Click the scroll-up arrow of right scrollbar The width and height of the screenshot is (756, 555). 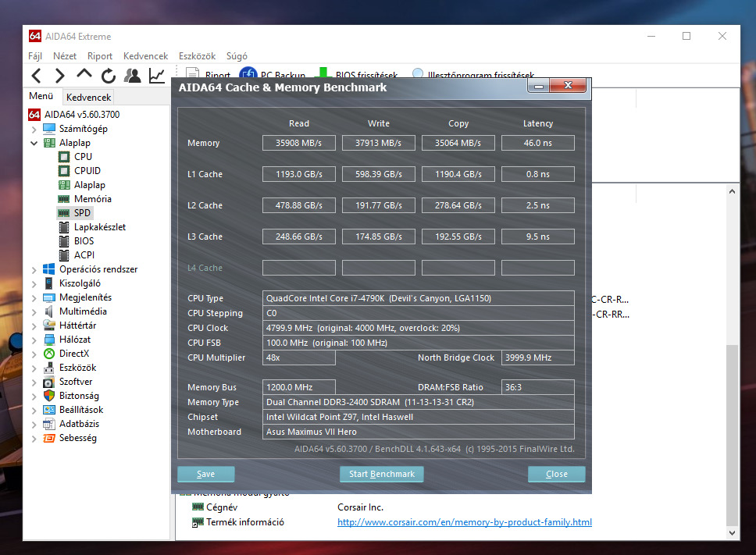[x=733, y=191]
